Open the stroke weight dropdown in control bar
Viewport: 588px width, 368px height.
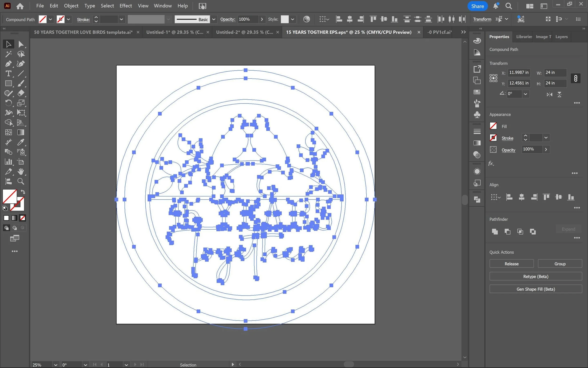coord(121,19)
